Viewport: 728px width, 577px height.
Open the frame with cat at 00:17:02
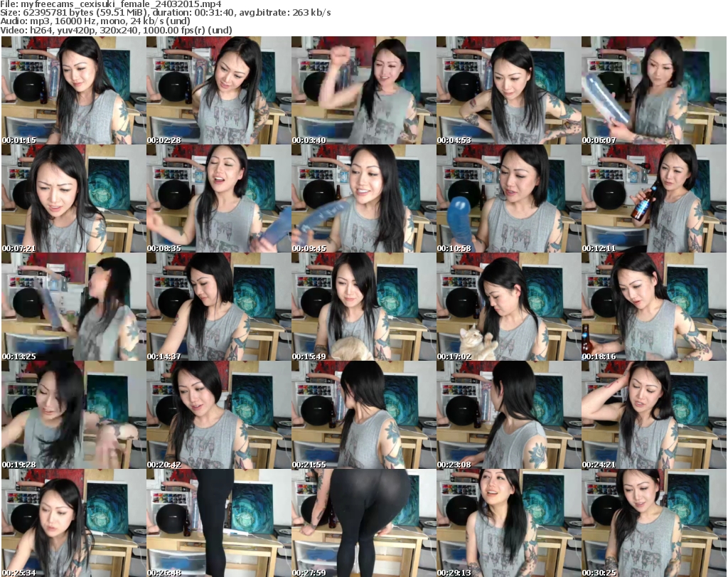click(x=508, y=307)
